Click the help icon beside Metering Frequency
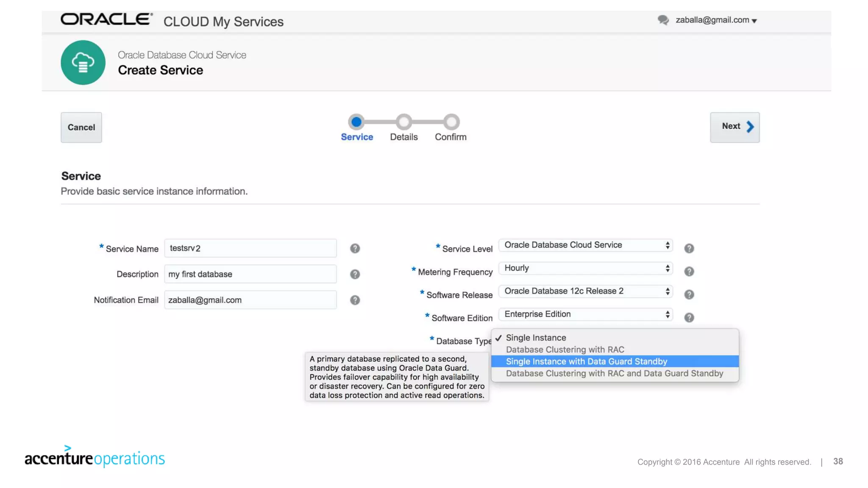This screenshot has height=488, width=868. tap(689, 271)
